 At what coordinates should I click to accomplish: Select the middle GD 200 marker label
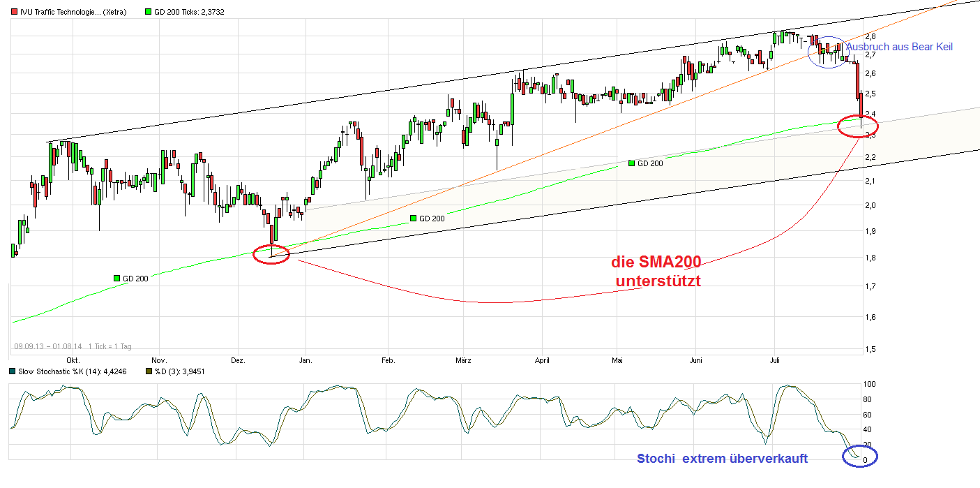tap(412, 218)
